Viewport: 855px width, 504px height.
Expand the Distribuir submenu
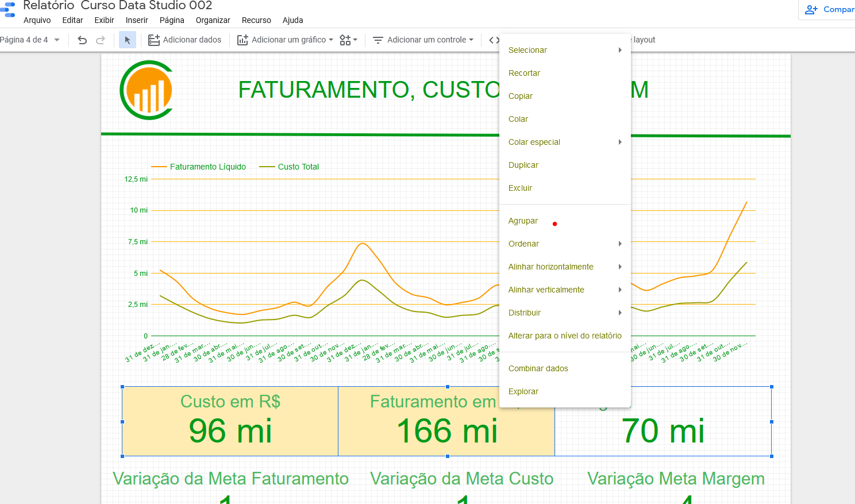point(565,313)
